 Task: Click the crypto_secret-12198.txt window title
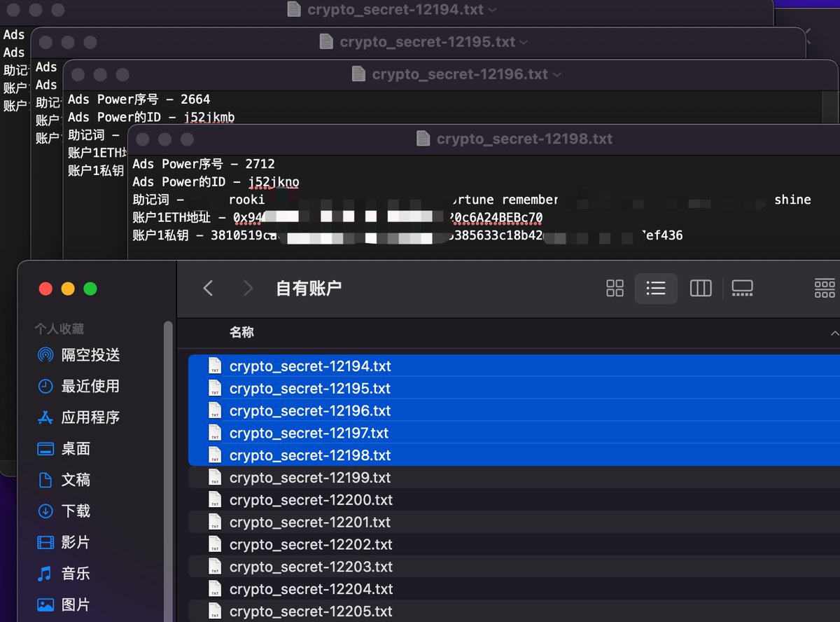[x=524, y=139]
